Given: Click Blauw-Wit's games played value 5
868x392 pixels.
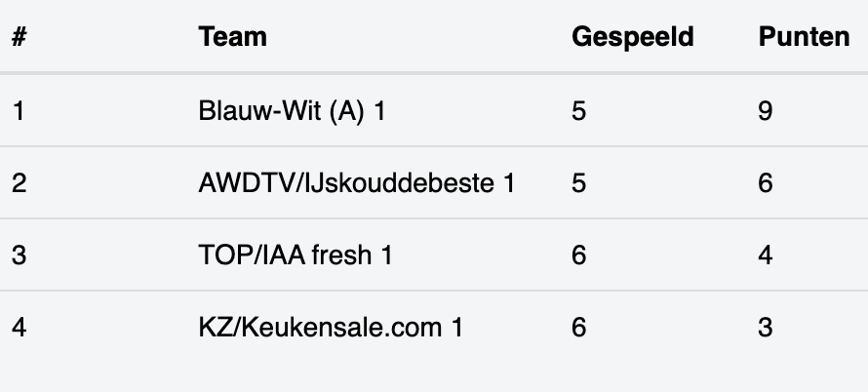Looking at the screenshot, I should 578,111.
